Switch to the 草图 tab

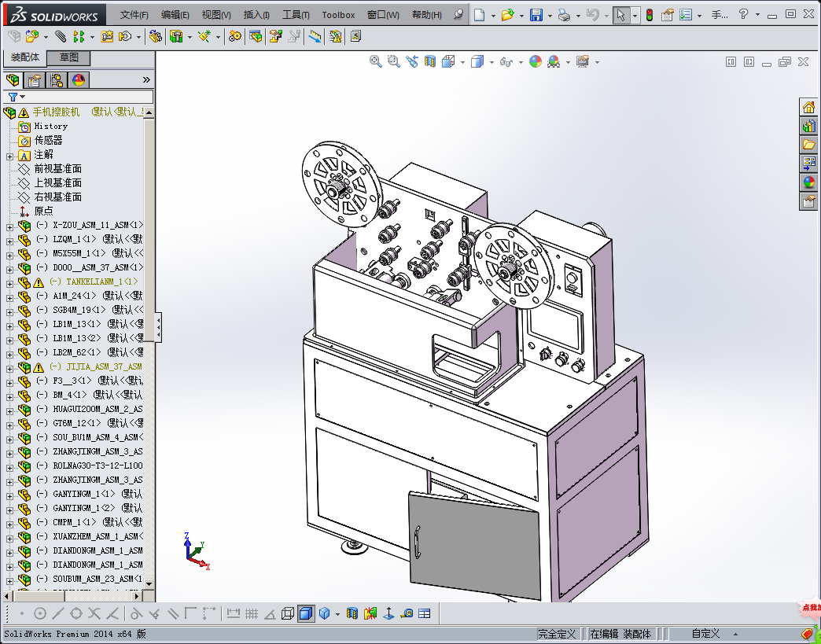[69, 58]
